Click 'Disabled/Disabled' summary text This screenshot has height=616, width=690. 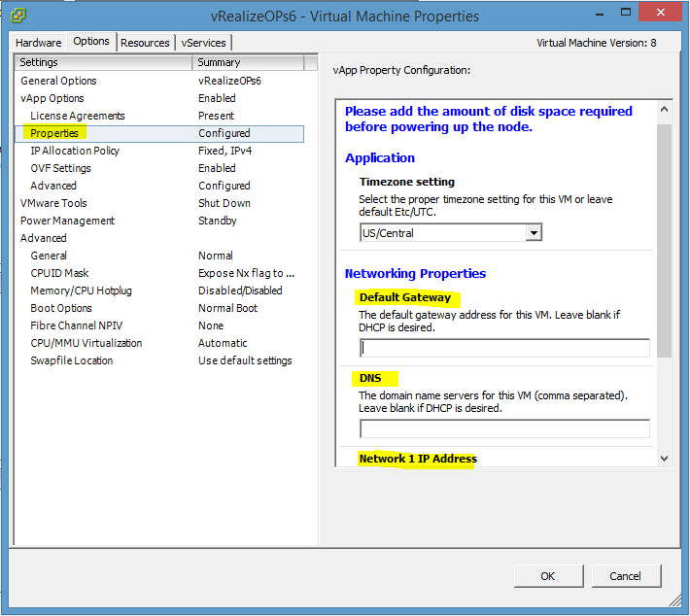point(240,291)
